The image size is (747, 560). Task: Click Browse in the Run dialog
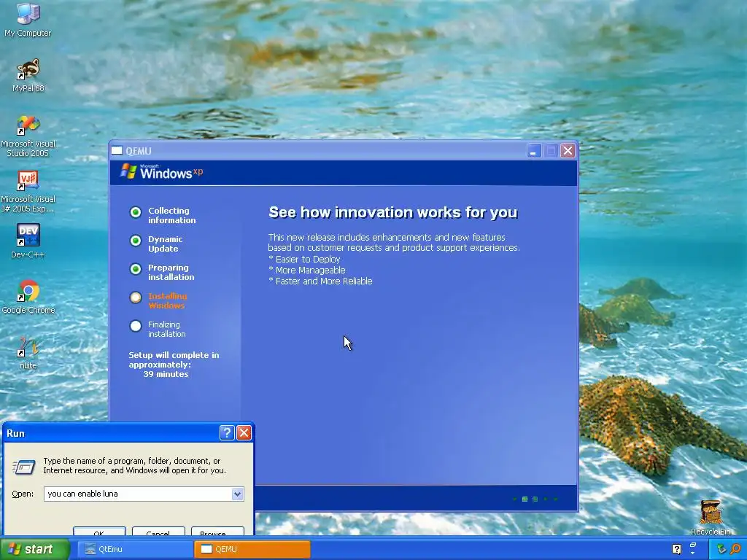(x=217, y=532)
